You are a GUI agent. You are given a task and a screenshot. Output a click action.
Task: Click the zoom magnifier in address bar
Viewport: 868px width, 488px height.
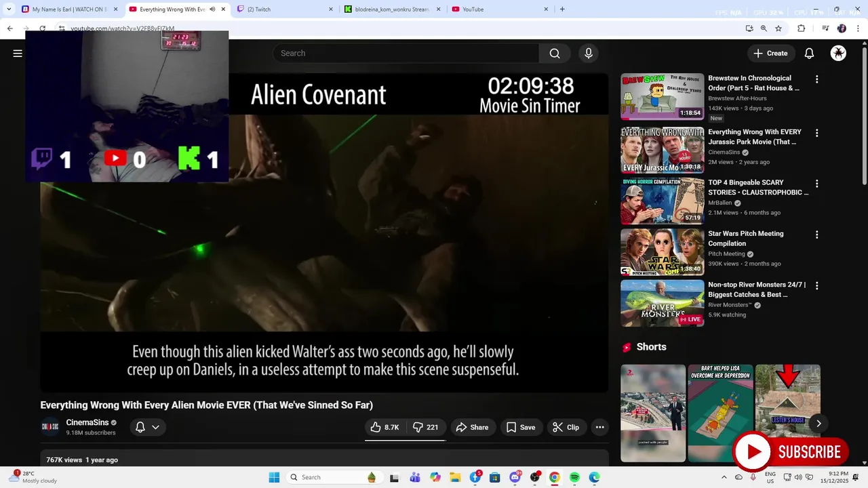764,28
